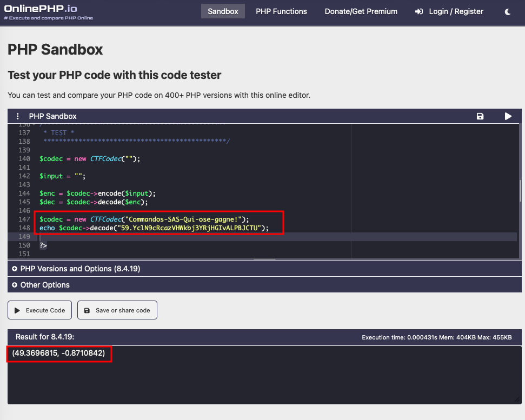Viewport: 525px width, 420px height.
Task: Click line number 147 in gutter
Action: tap(24, 219)
